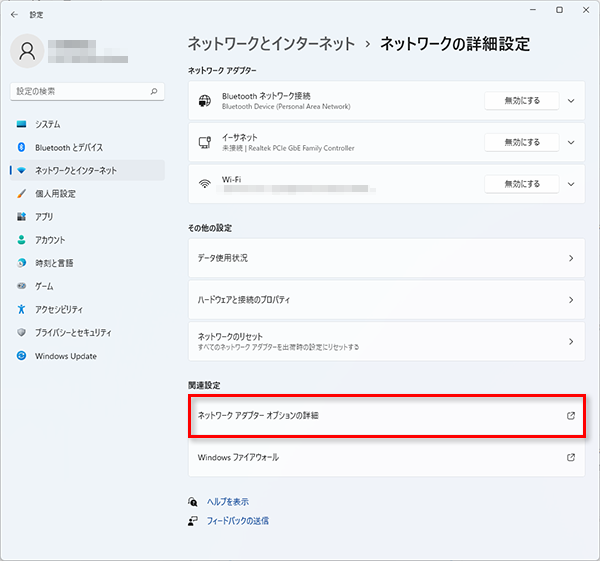Disable Wi-Fi with 無効にする button

click(522, 184)
